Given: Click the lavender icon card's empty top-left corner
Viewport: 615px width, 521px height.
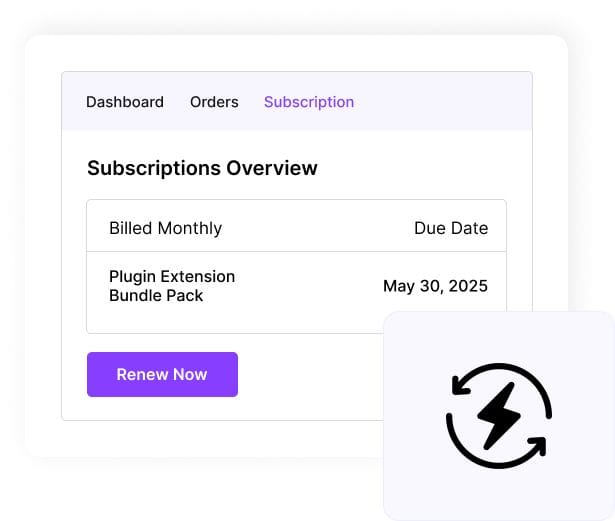Looking at the screenshot, I should coord(405,332).
